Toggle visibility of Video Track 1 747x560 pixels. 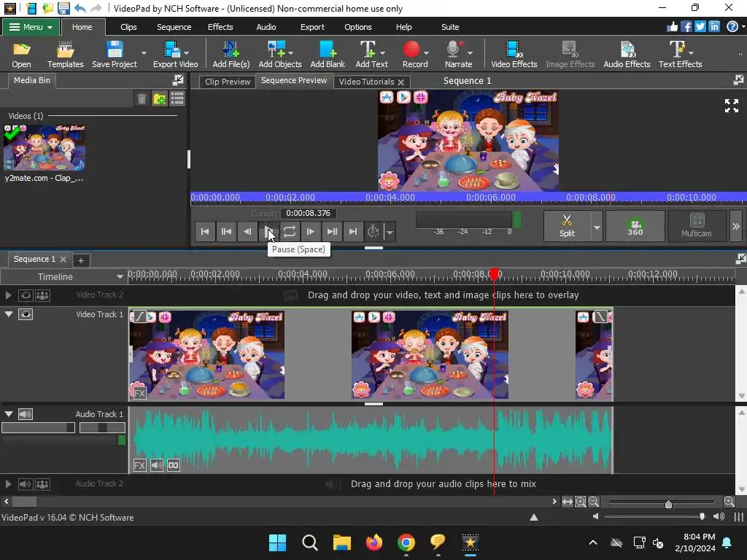[26, 314]
